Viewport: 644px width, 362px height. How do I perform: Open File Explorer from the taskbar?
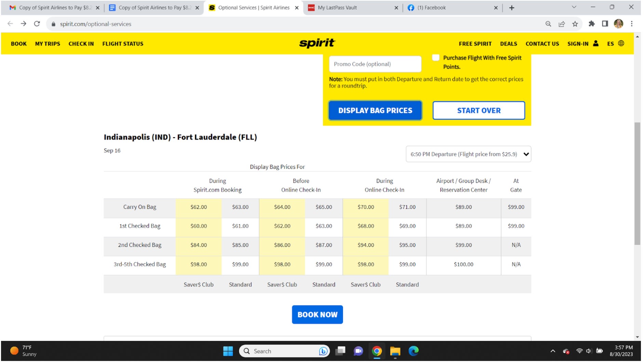pyautogui.click(x=395, y=351)
